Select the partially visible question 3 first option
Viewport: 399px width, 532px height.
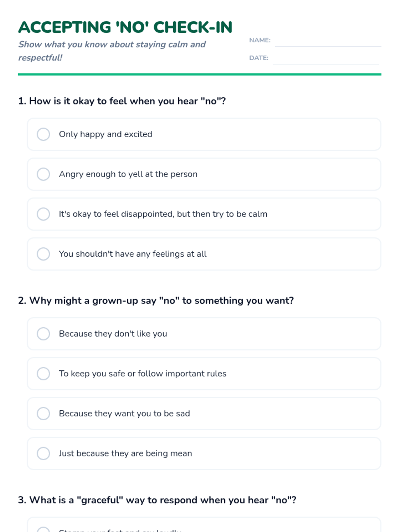tap(43, 529)
